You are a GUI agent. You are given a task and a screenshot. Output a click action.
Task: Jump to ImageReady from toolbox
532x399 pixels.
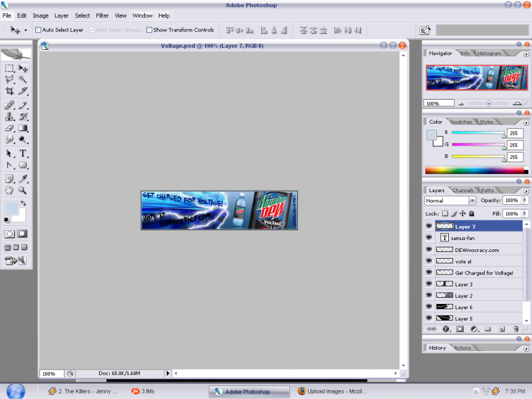(x=15, y=261)
